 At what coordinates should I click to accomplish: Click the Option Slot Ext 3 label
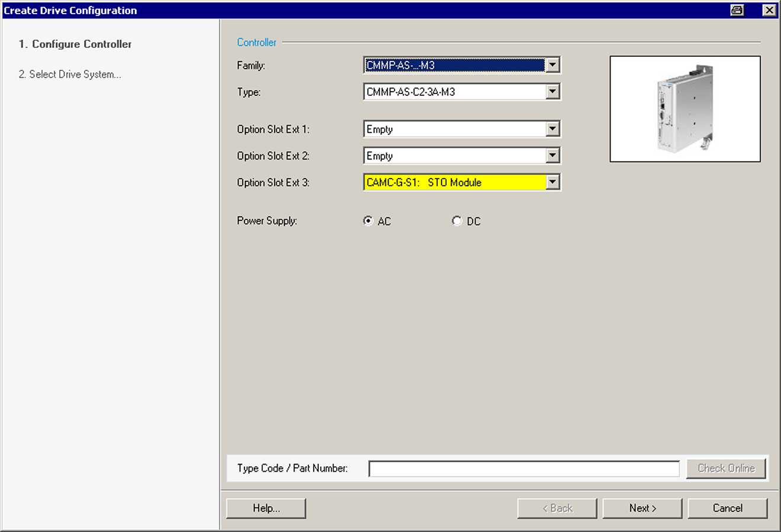tap(273, 182)
